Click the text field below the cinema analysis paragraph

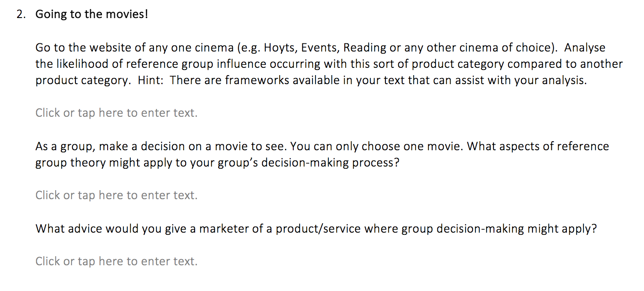point(116,113)
